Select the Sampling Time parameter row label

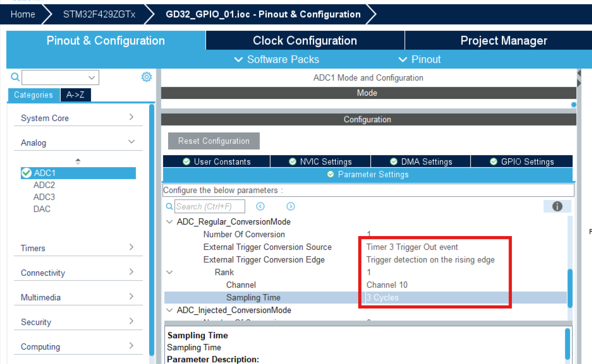253,298
